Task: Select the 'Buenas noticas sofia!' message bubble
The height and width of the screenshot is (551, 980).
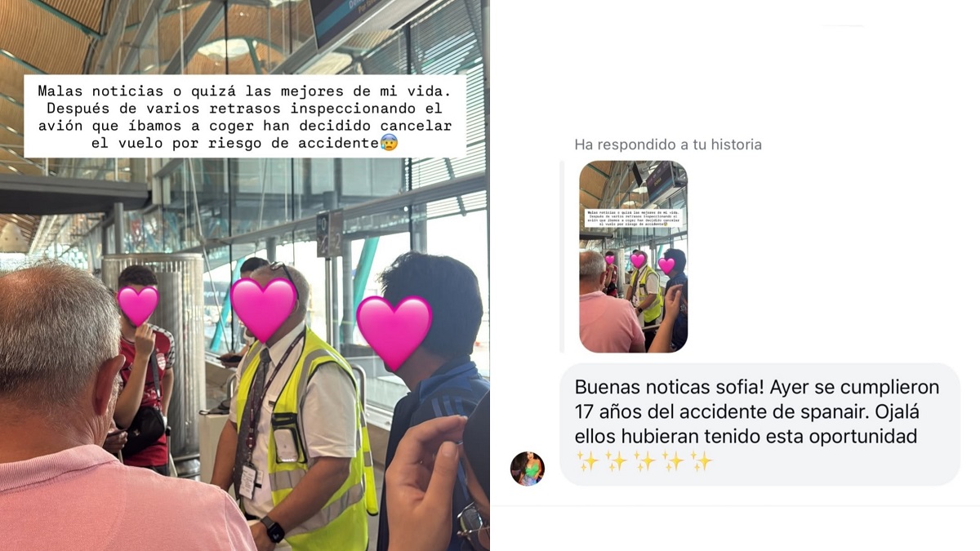Action: coord(759,424)
